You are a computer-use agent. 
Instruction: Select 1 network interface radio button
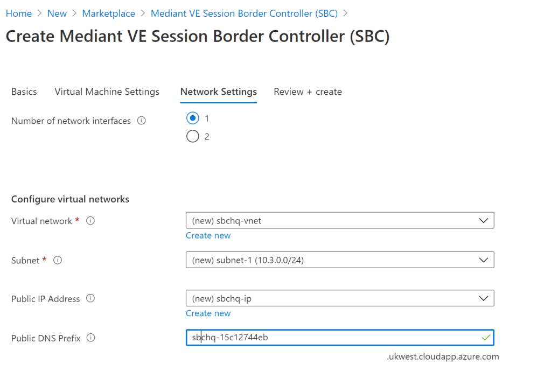point(192,118)
